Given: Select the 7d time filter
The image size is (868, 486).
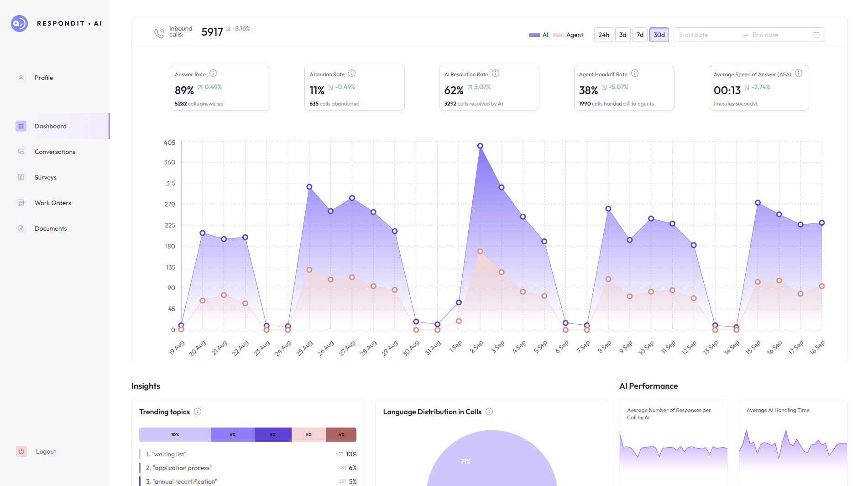Looking at the screenshot, I should click(x=640, y=34).
